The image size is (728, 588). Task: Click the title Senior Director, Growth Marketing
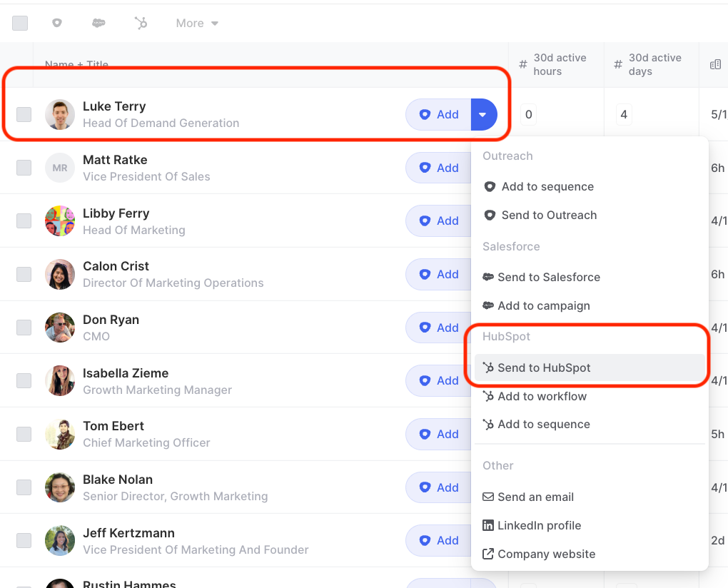175,496
